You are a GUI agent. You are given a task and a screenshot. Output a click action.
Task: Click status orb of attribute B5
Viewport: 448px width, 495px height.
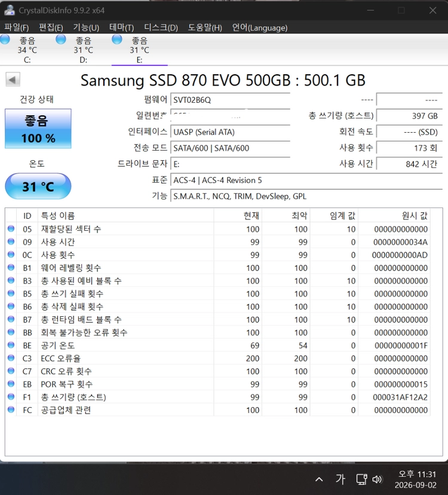[11, 294]
